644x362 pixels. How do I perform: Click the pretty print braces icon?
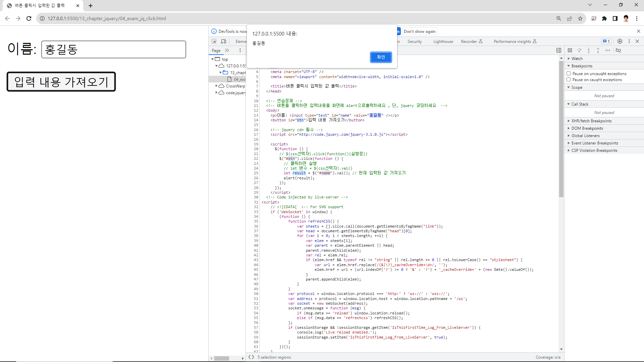coord(251,357)
